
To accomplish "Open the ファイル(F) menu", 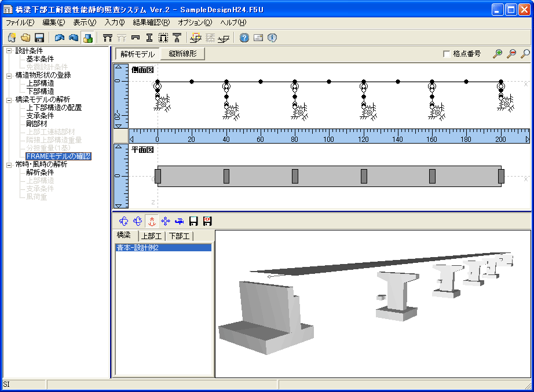I will coord(20,23).
